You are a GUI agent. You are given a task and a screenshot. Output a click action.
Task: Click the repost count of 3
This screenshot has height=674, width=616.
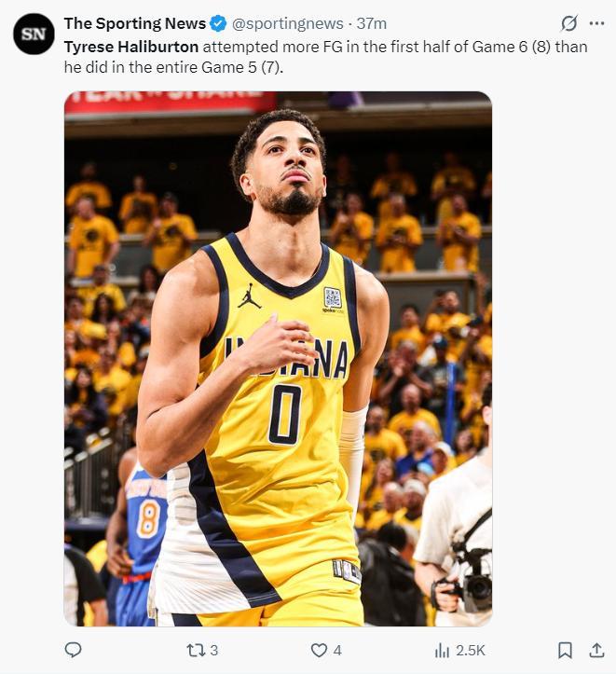(x=214, y=650)
